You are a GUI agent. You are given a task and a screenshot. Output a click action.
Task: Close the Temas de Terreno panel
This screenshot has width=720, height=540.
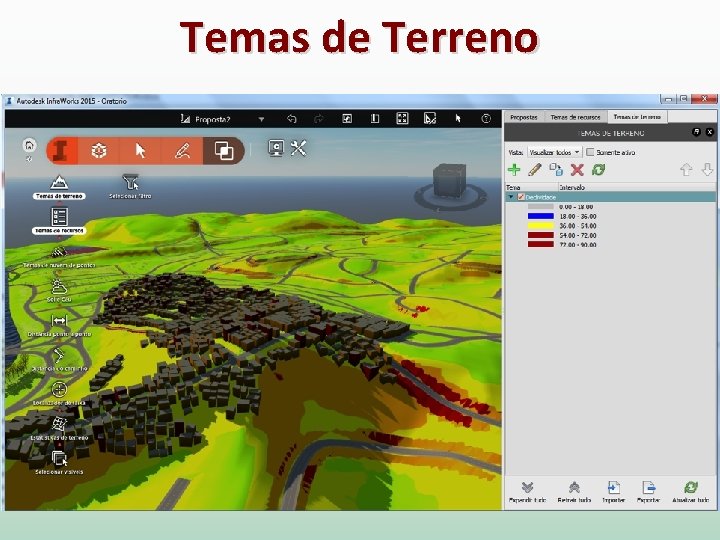point(709,132)
